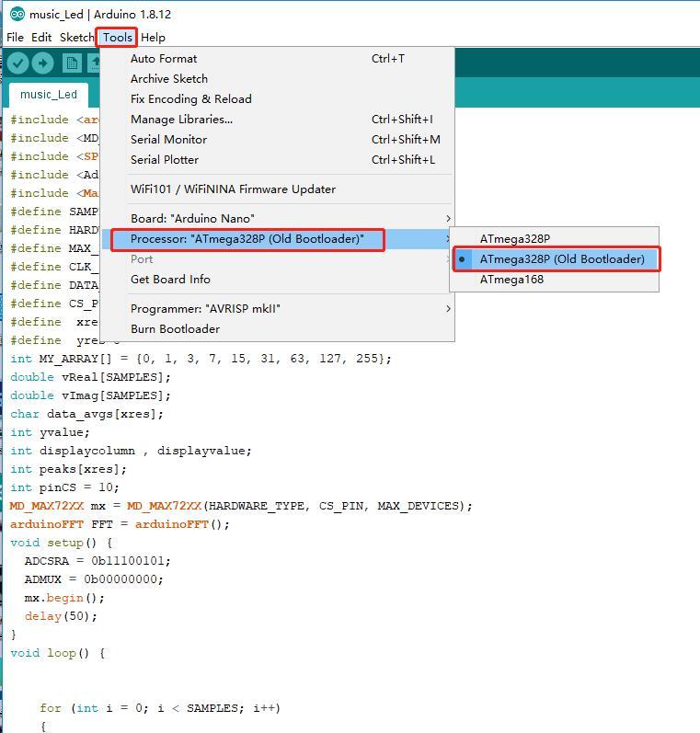700x733 pixels.
Task: Click the 'int yvalue;' line
Action: pyautogui.click(x=50, y=432)
